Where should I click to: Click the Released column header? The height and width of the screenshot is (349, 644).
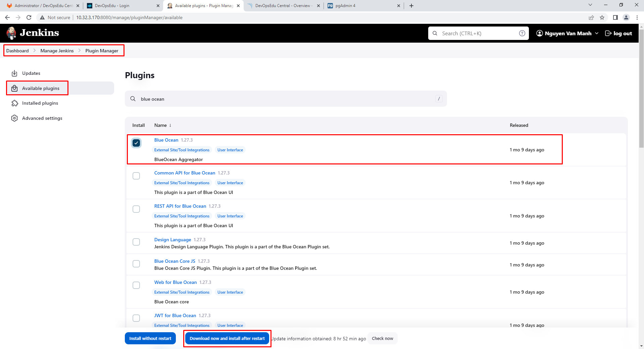(x=519, y=125)
